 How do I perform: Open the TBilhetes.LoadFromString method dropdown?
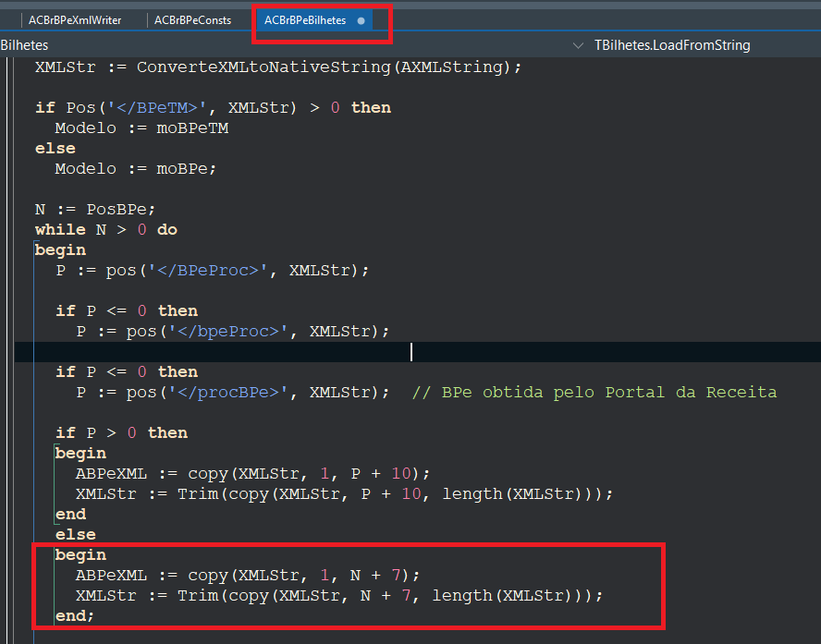pos(672,45)
